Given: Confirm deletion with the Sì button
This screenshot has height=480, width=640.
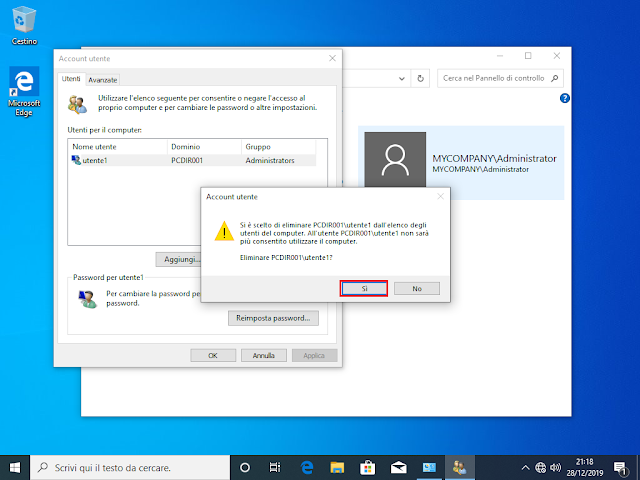Looking at the screenshot, I should tap(364, 289).
